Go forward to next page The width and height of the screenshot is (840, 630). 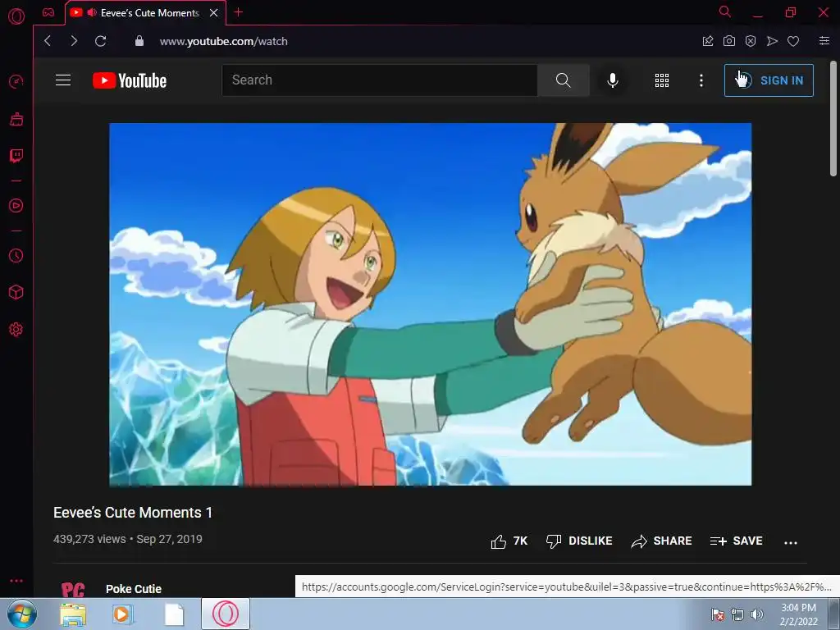74,41
